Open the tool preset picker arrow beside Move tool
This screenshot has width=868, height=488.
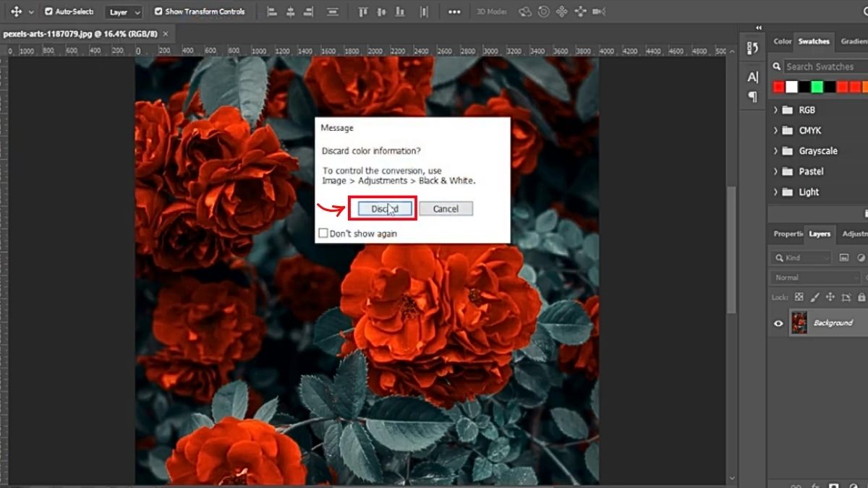30,12
